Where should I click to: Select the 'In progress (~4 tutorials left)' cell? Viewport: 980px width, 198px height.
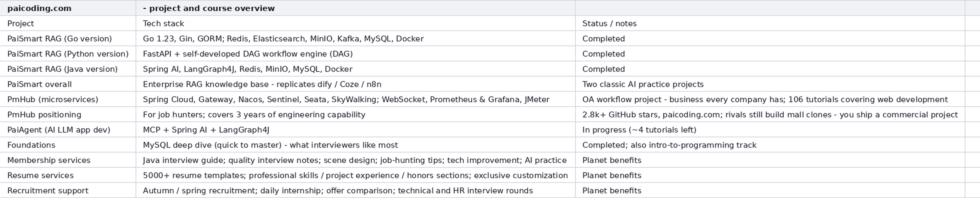(770, 130)
